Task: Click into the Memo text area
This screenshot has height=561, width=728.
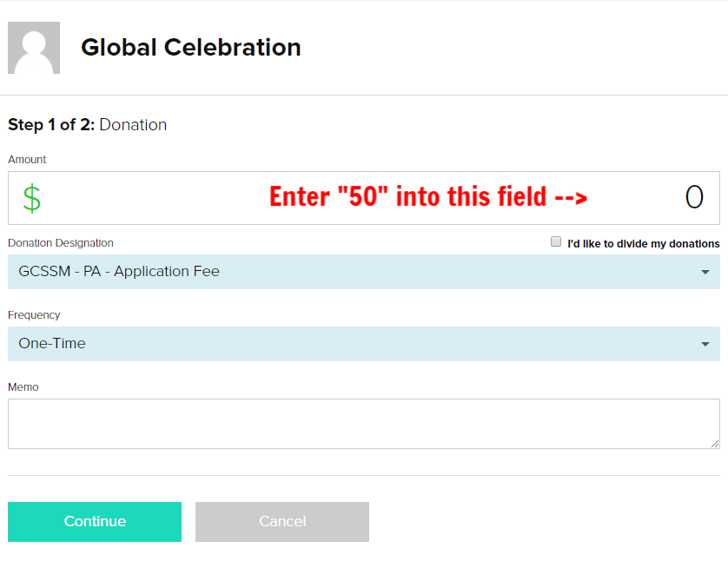Action: pyautogui.click(x=364, y=424)
